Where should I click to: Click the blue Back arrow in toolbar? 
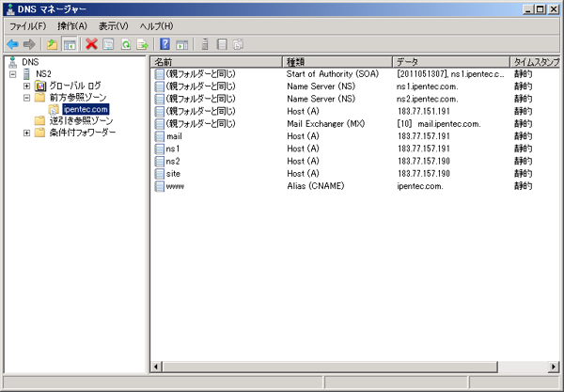[12, 44]
